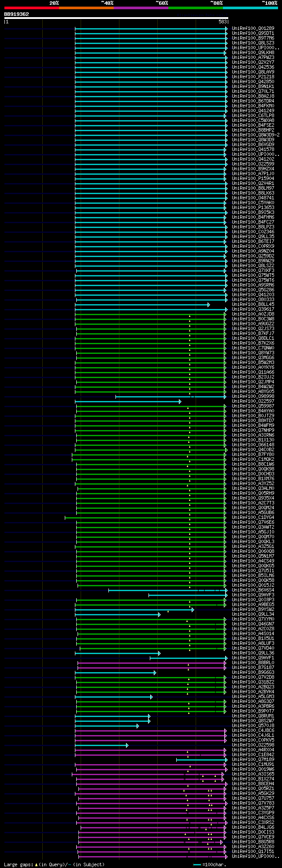
Task: Select hit label UniRef100_Q42536
Action: (x=253, y=67)
